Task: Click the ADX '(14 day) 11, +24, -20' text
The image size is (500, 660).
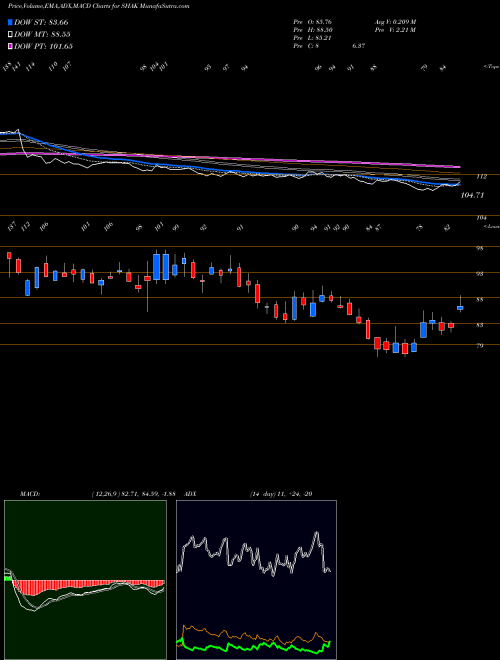Action: pos(281,494)
